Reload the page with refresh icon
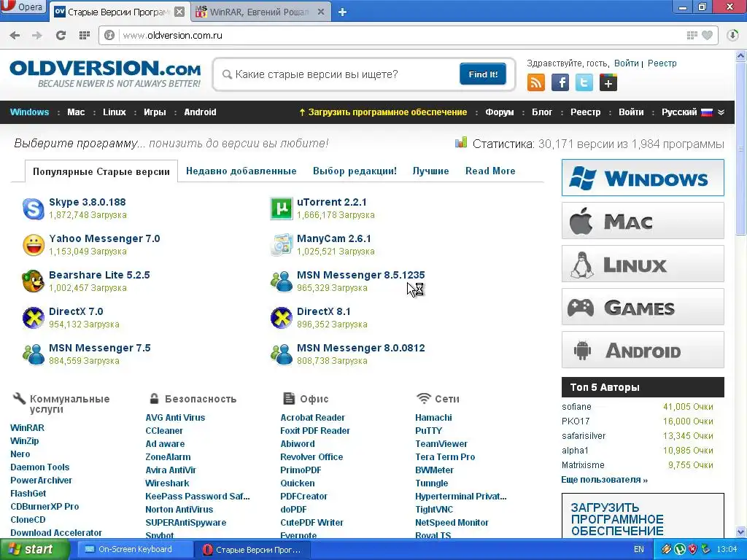 pos(61,35)
